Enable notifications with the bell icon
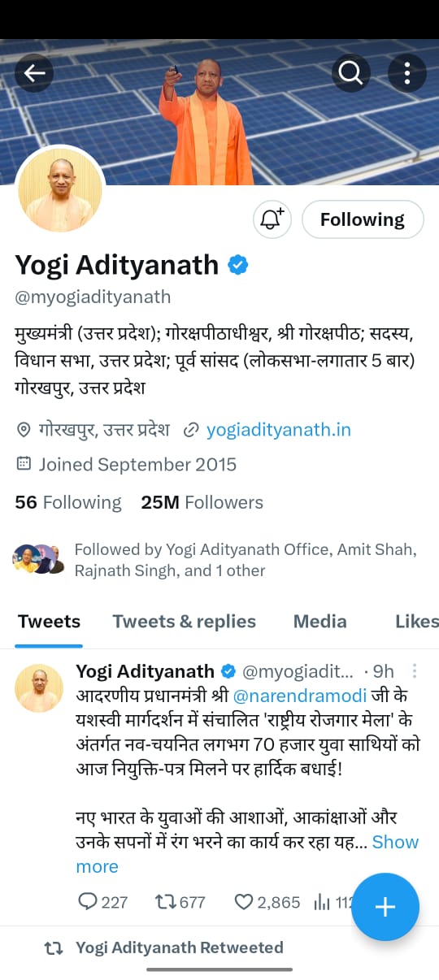 click(272, 219)
